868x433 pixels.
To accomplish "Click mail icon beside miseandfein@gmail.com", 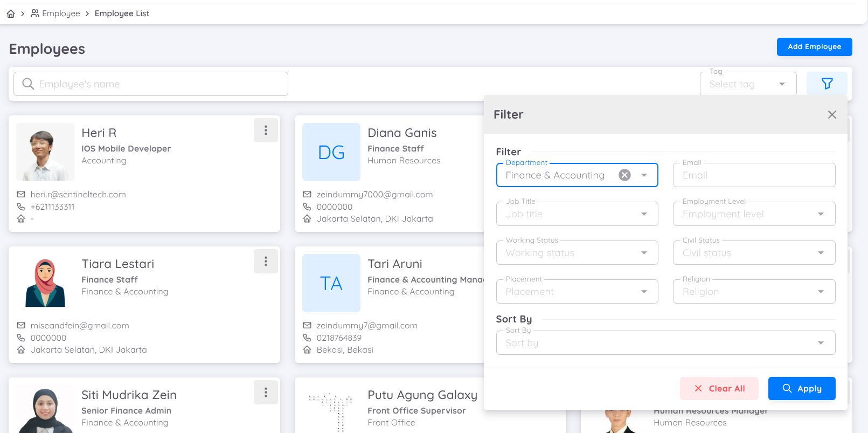I will [x=21, y=325].
